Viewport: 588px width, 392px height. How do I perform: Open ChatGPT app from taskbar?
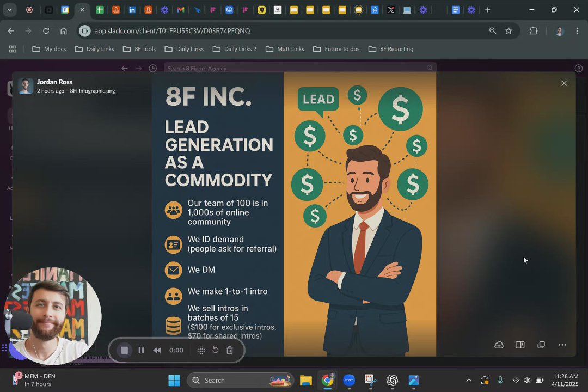(x=392, y=381)
